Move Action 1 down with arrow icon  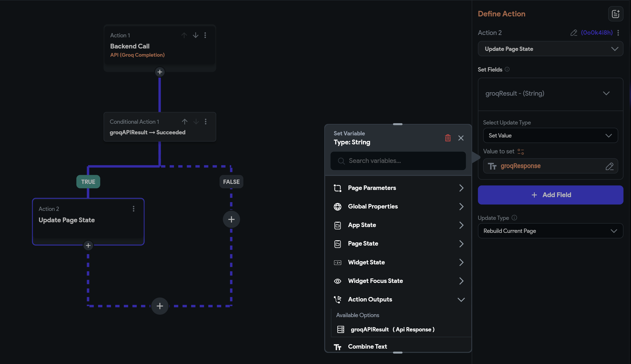[x=196, y=35]
